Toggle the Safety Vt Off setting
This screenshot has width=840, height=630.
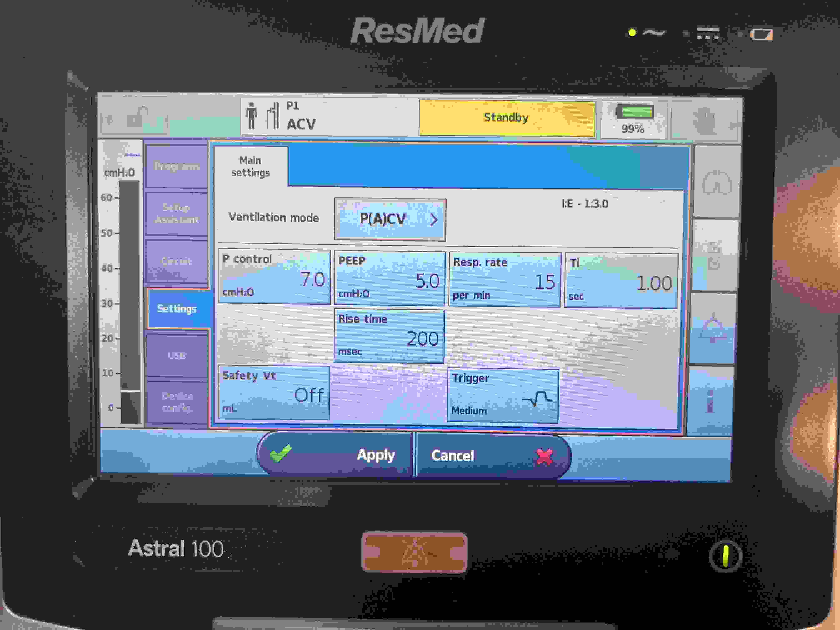[274, 393]
